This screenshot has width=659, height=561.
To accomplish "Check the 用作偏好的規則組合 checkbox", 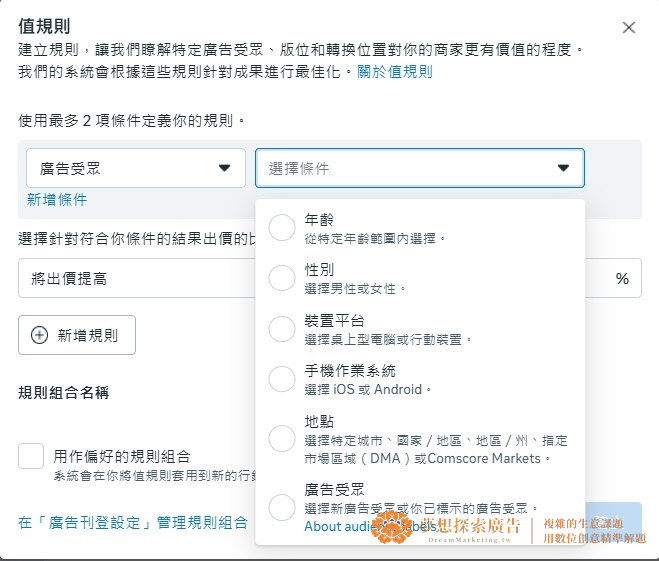I will pos(31,456).
